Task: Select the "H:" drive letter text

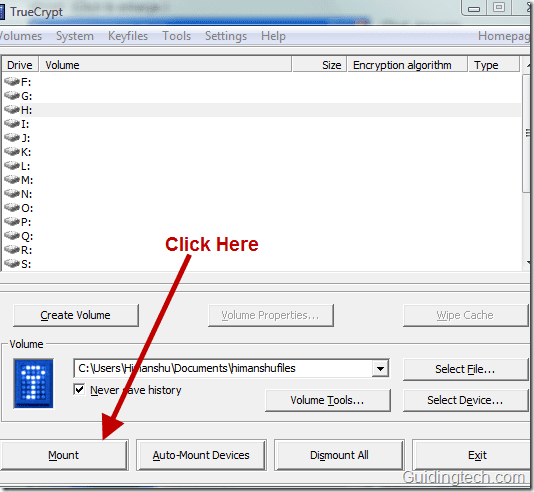Action: (x=26, y=110)
